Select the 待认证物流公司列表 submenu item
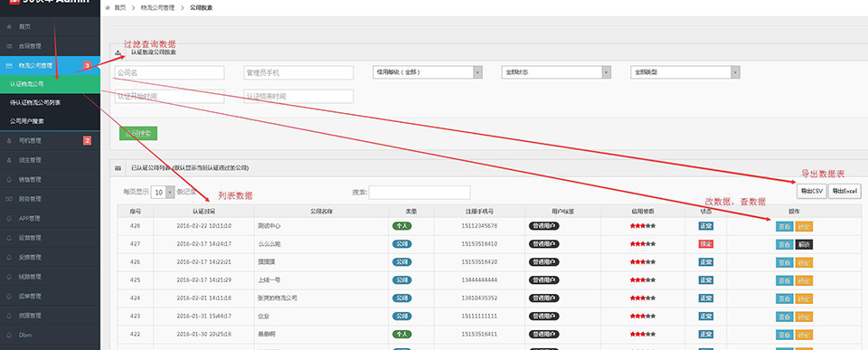This screenshot has height=350, width=868. pyautogui.click(x=50, y=102)
